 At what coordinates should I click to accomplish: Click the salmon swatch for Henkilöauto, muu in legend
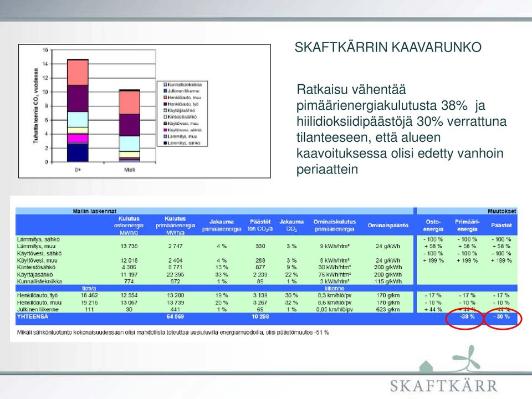pos(165,98)
